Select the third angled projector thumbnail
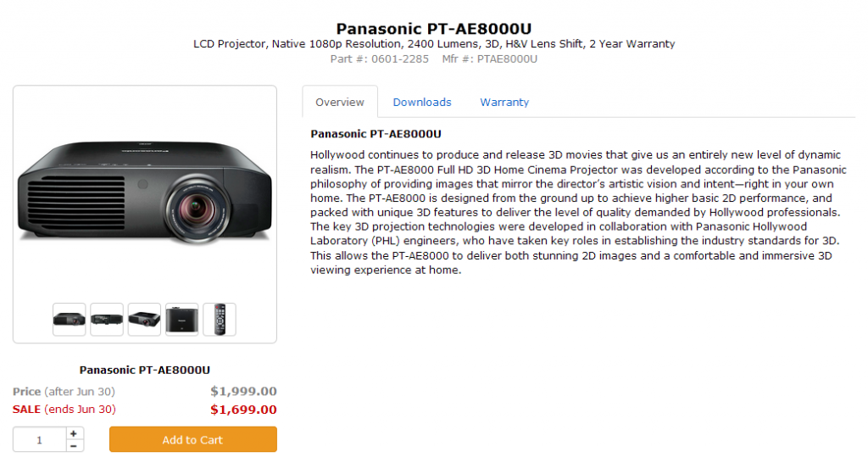The height and width of the screenshot is (463, 868). pyautogui.click(x=144, y=320)
